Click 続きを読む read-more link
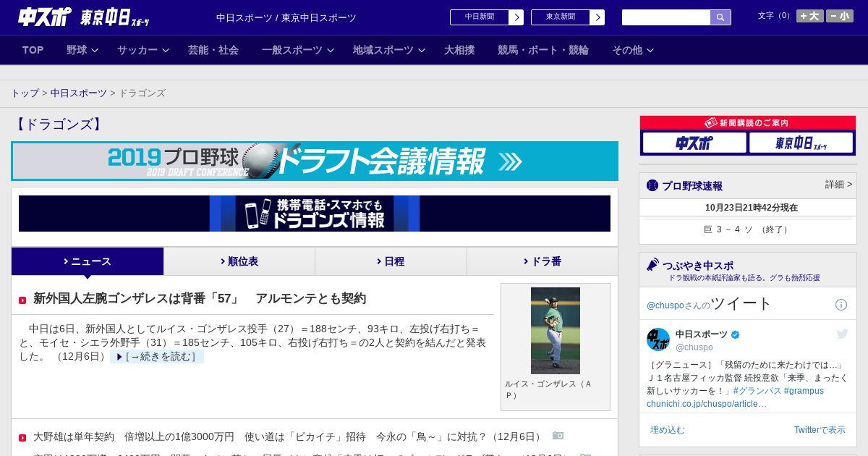Viewport: 868px width, 456px height. coord(157,357)
